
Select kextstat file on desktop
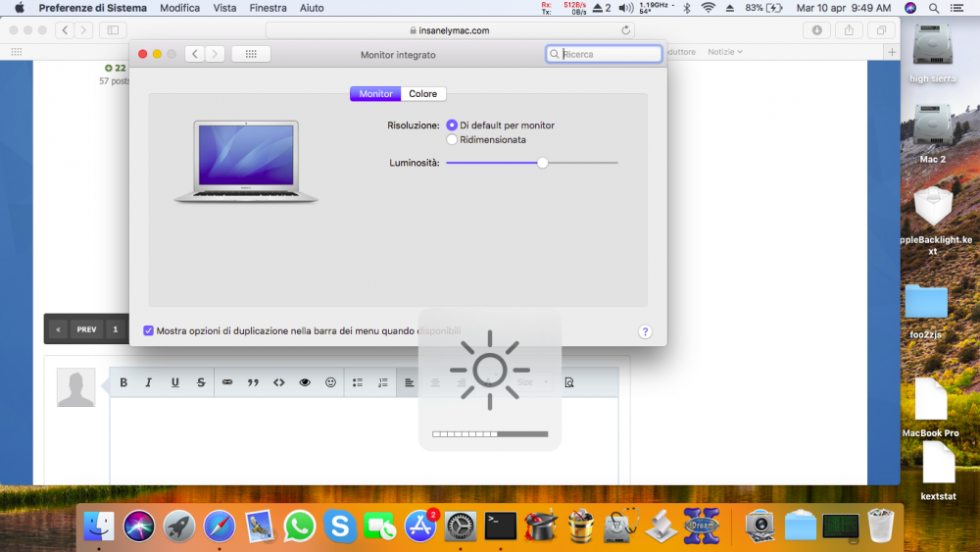(x=938, y=472)
